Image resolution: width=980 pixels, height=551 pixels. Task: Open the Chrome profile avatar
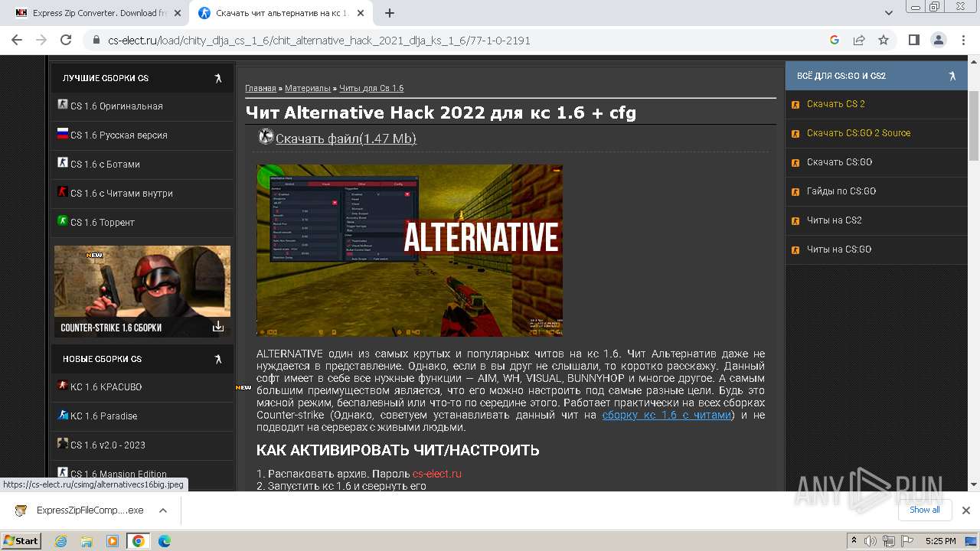click(938, 40)
